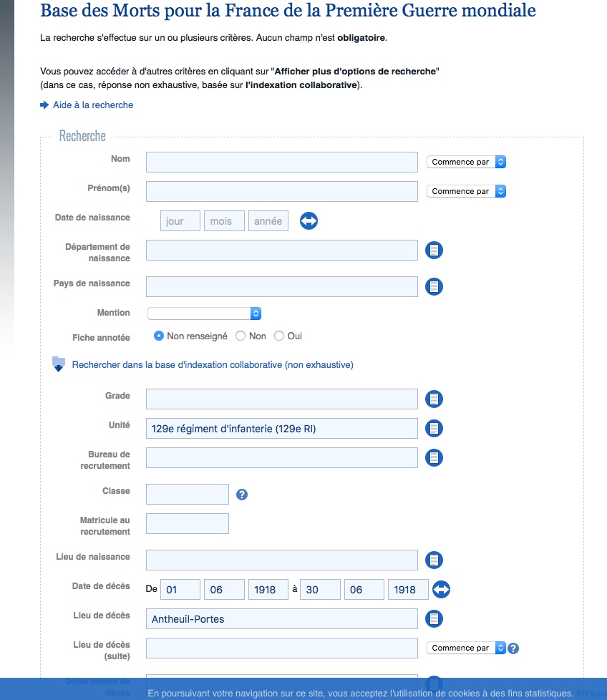The height and width of the screenshot is (700, 607).
Task: Click the Pays de naissance input field
Action: (281, 286)
